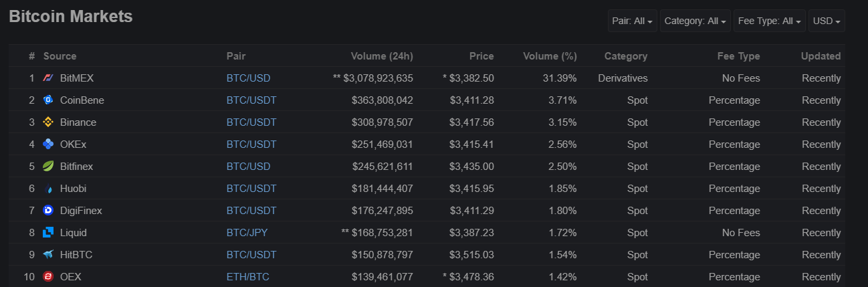Sort table by Price column header
This screenshot has width=868, height=287.
(481, 56)
